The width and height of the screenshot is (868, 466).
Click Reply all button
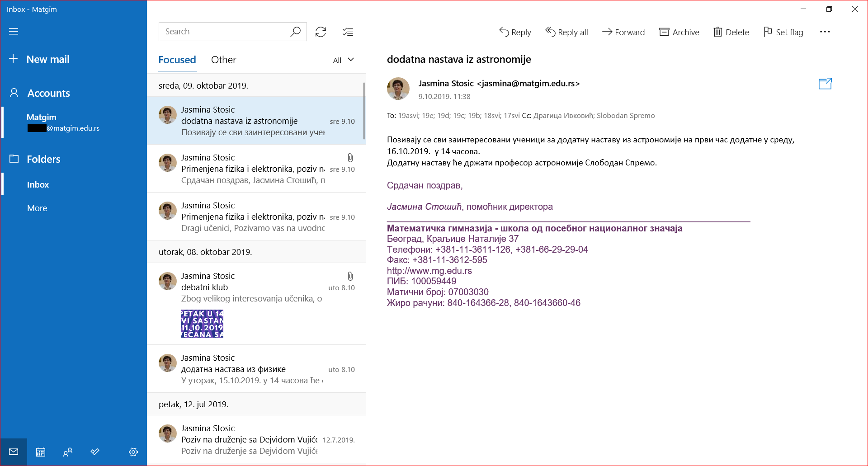pos(567,32)
